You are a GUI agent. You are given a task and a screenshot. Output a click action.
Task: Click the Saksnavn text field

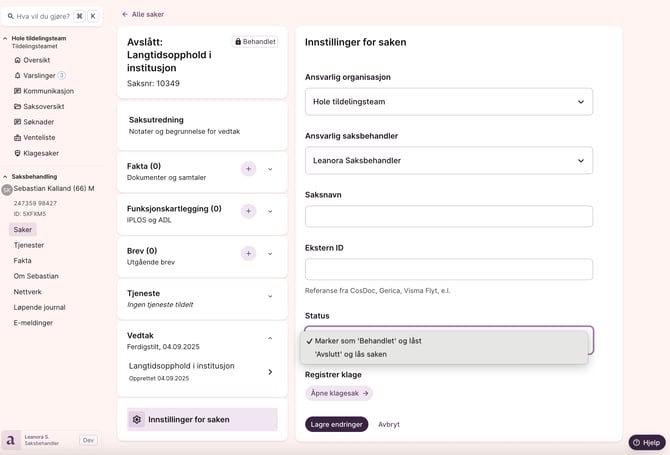(448, 216)
